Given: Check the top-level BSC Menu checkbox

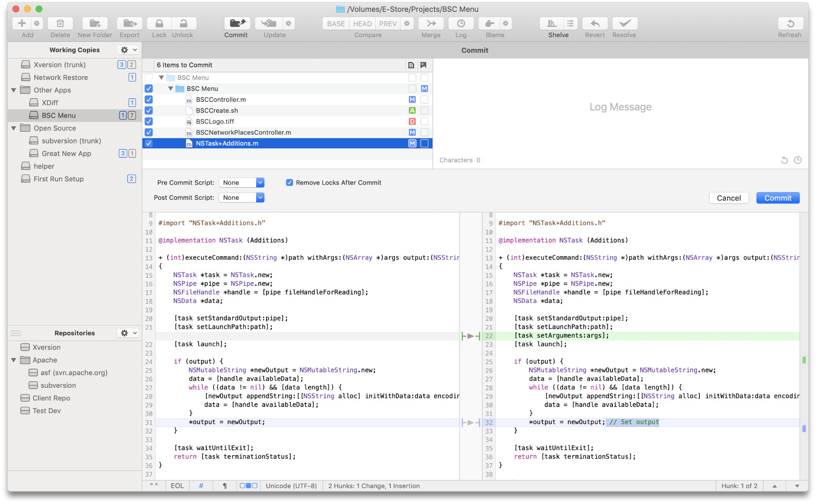Looking at the screenshot, I should [149, 77].
